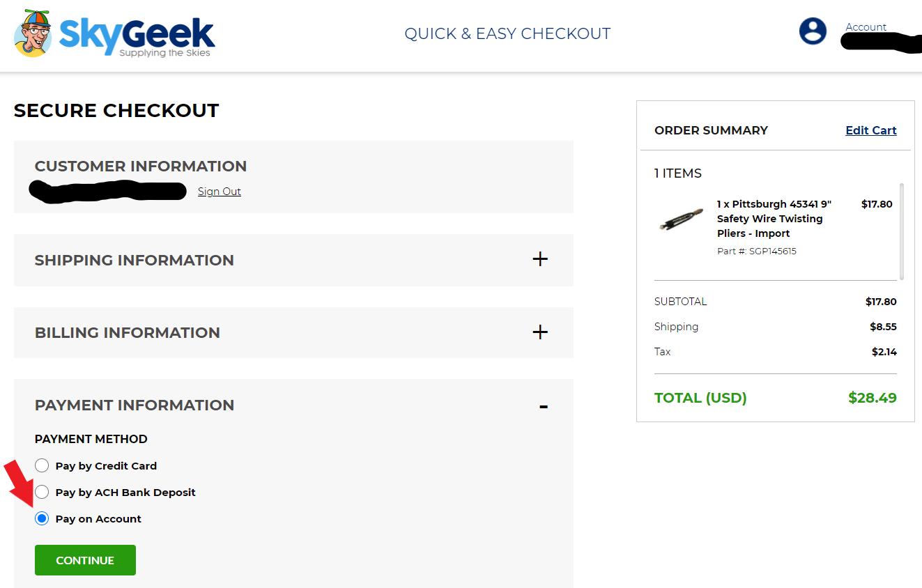Sign Out of the account
The image size is (922, 588).
click(x=219, y=191)
